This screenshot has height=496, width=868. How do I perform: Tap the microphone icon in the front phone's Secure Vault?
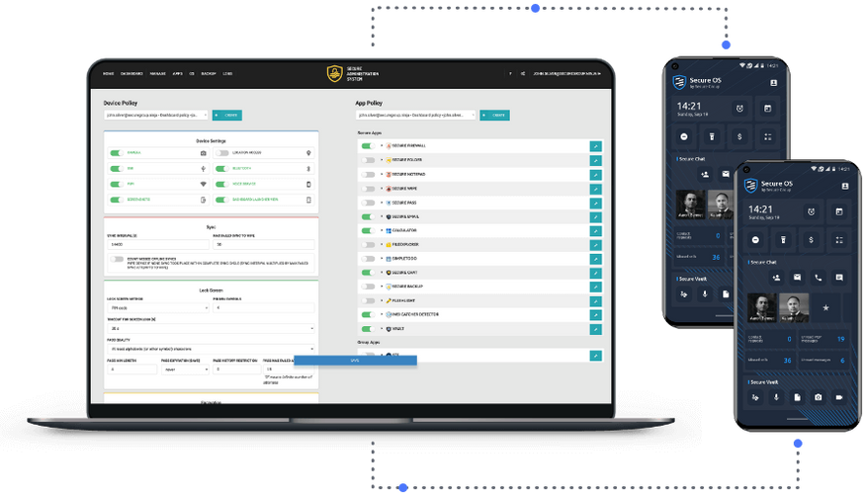point(776,397)
